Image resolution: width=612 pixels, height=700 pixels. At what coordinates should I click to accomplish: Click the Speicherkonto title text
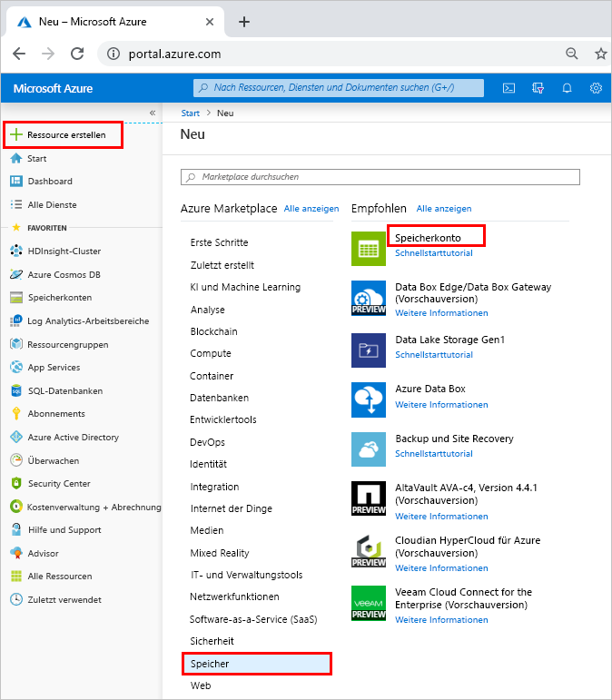[x=428, y=238]
